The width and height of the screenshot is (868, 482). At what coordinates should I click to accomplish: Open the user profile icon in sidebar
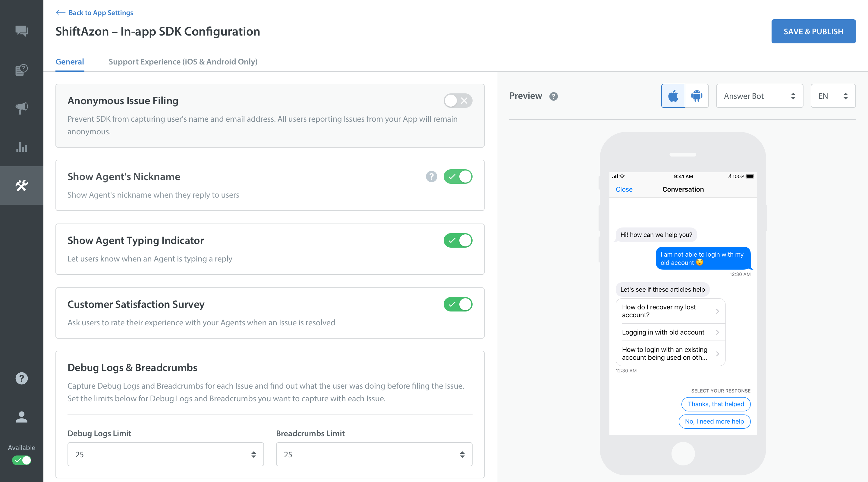(22, 417)
